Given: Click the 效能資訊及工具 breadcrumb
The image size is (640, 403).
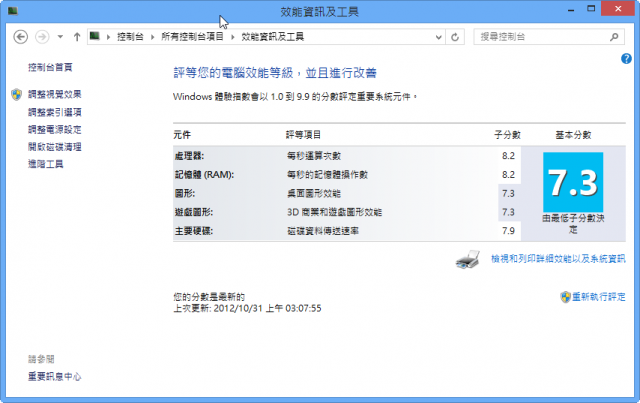Looking at the screenshot, I should 273,37.
